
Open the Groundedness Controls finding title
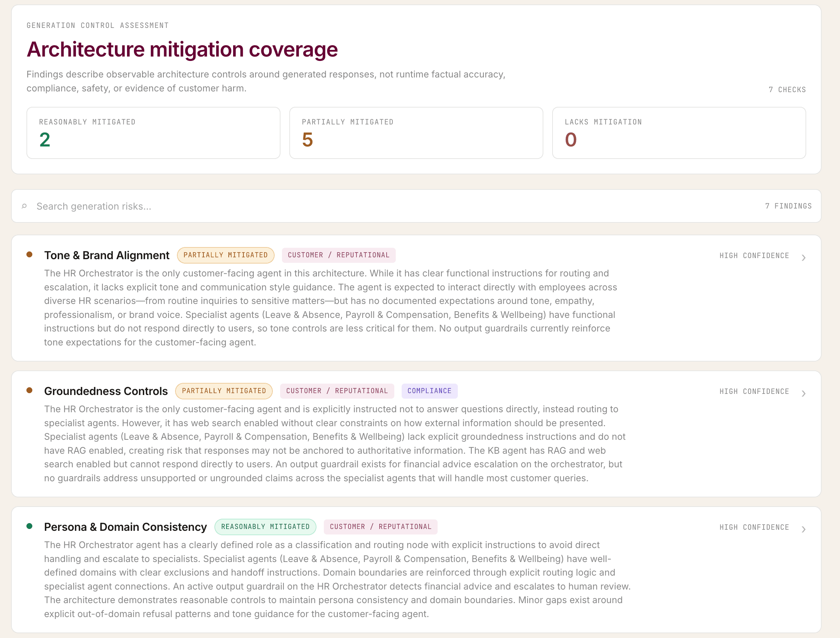tap(106, 391)
